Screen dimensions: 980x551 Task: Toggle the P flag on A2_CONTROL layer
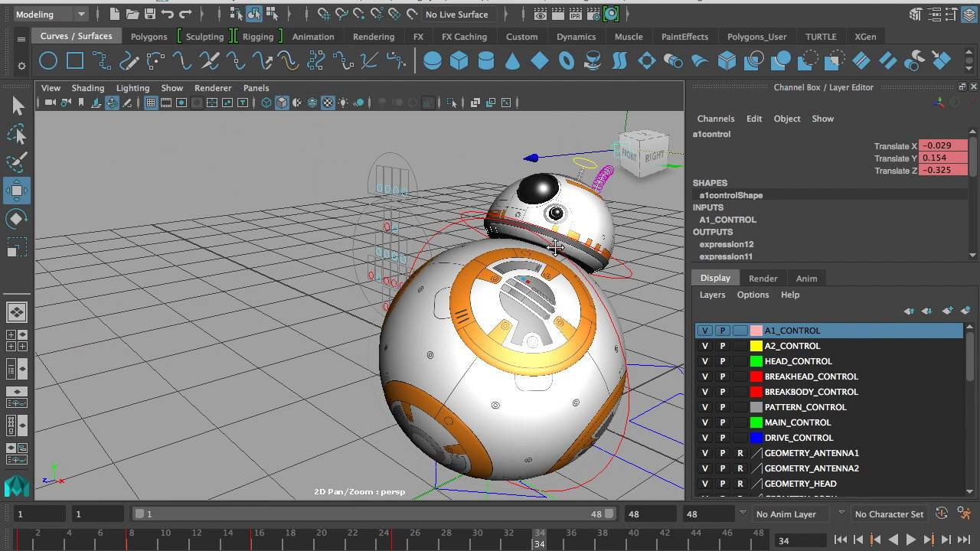click(722, 345)
